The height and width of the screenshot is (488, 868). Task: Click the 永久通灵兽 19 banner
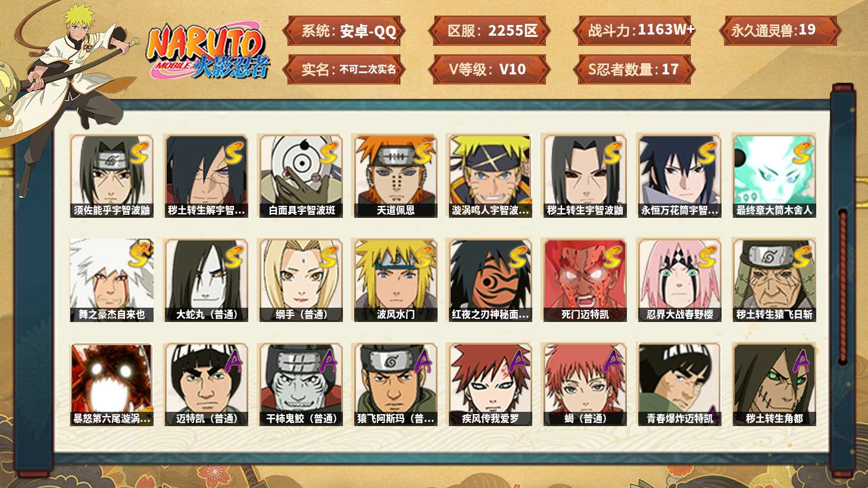click(x=780, y=30)
